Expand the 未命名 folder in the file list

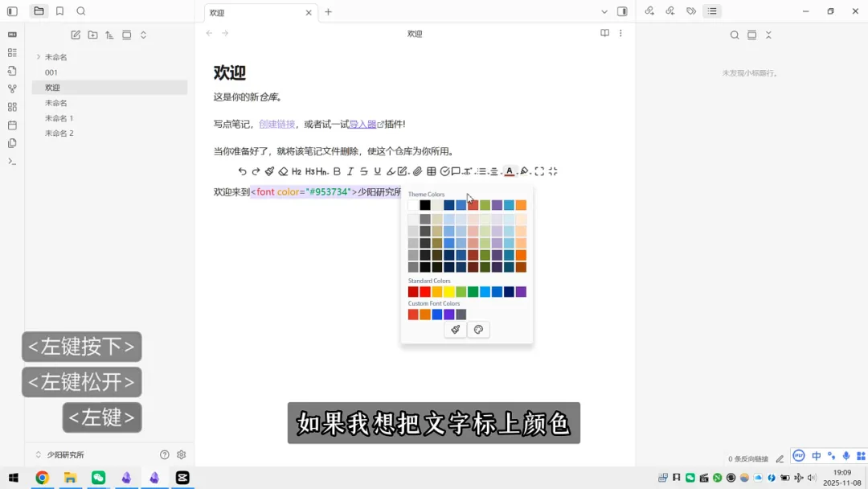(39, 57)
